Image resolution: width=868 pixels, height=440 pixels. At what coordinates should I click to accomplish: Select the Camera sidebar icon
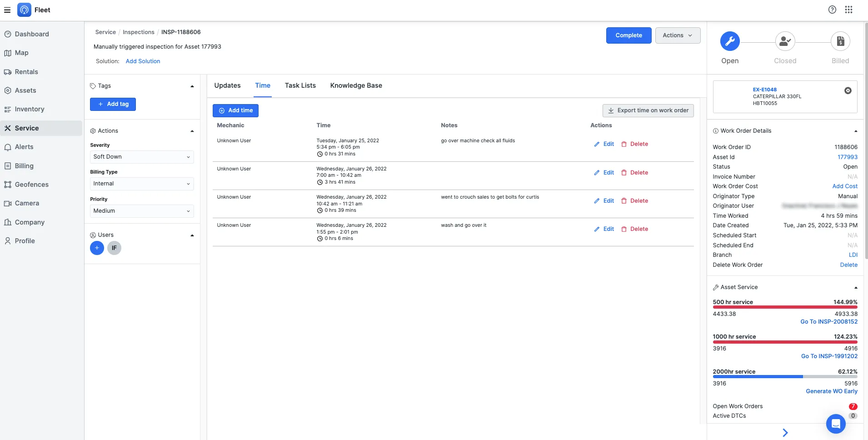coord(8,203)
